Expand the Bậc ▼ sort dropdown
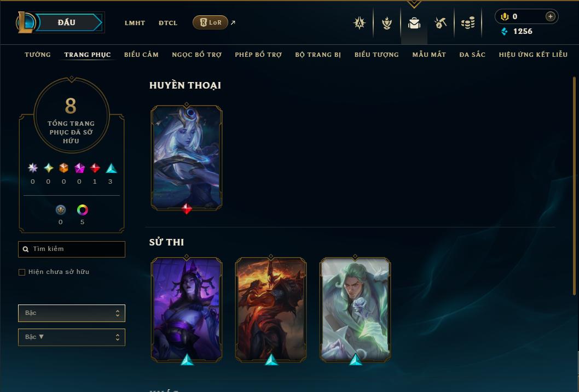The image size is (579, 392). 72,337
